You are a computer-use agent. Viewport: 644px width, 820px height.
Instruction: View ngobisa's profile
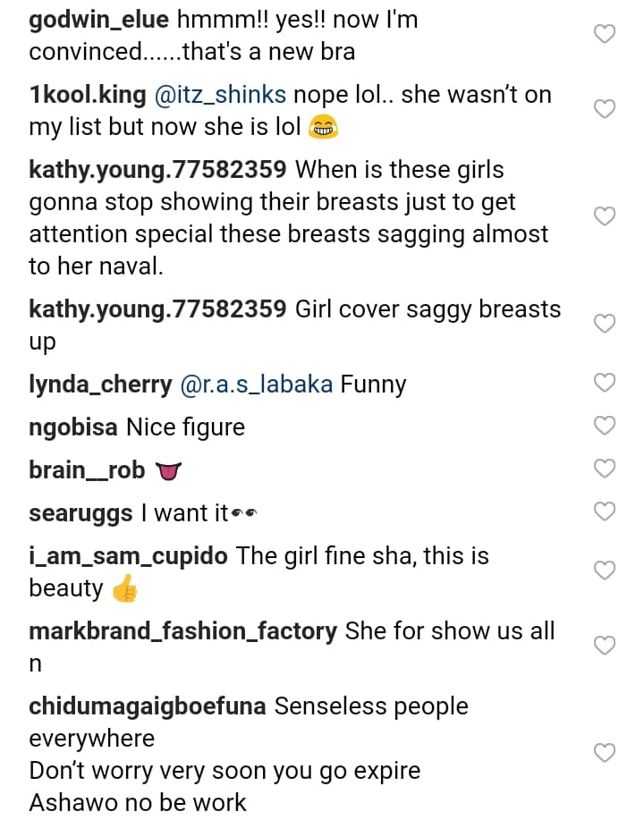72,427
